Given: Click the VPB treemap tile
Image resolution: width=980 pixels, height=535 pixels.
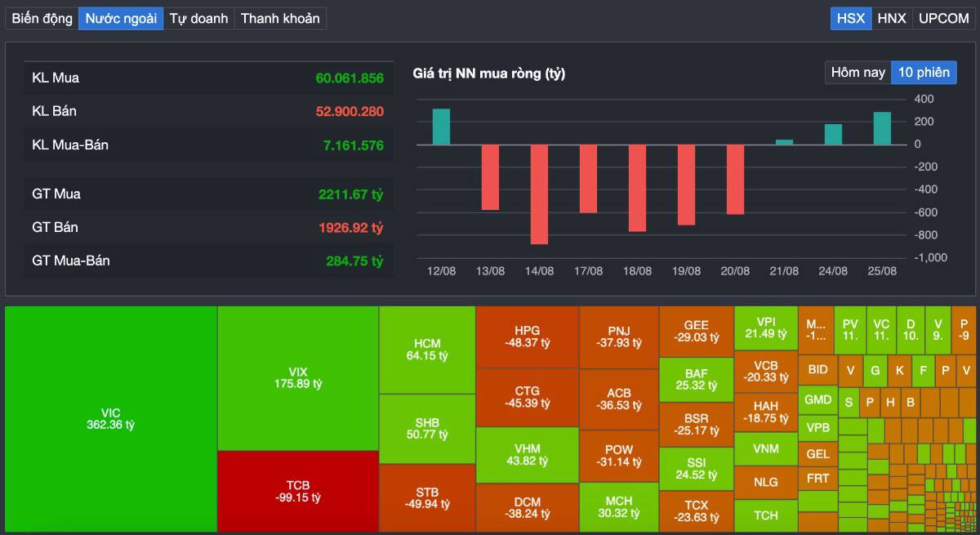Looking at the screenshot, I should coord(817,428).
